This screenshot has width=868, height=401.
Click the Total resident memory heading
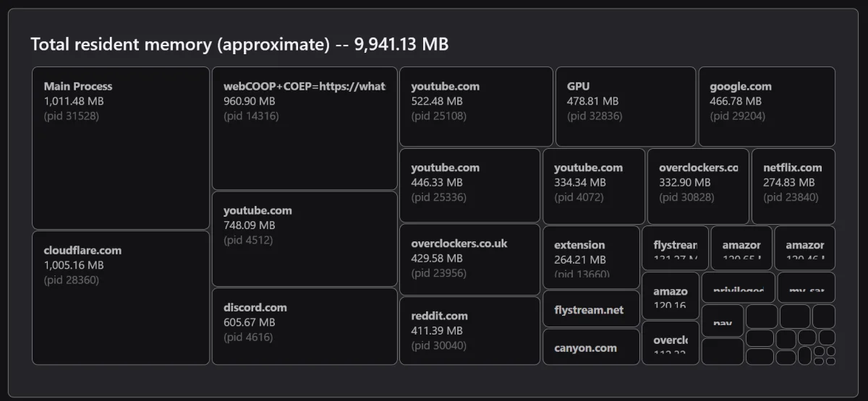click(x=239, y=45)
